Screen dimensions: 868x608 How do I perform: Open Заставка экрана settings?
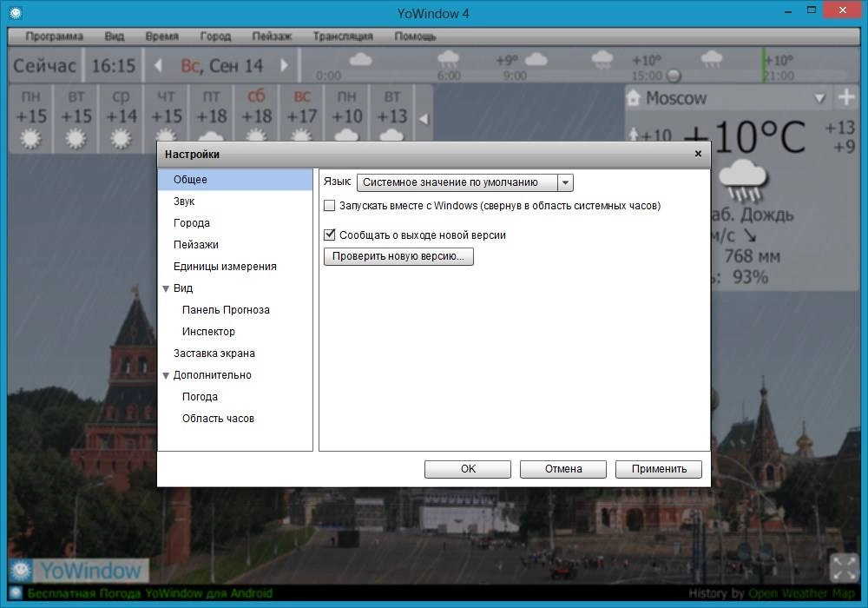tap(235, 354)
